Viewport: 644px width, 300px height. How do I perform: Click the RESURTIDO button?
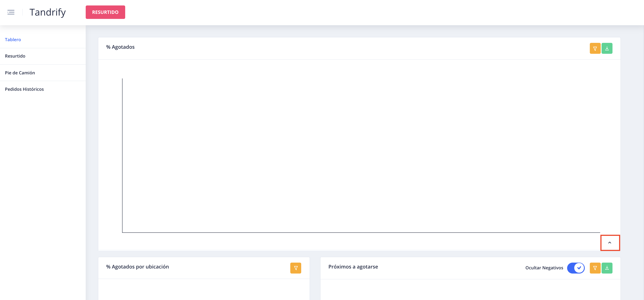(105, 12)
